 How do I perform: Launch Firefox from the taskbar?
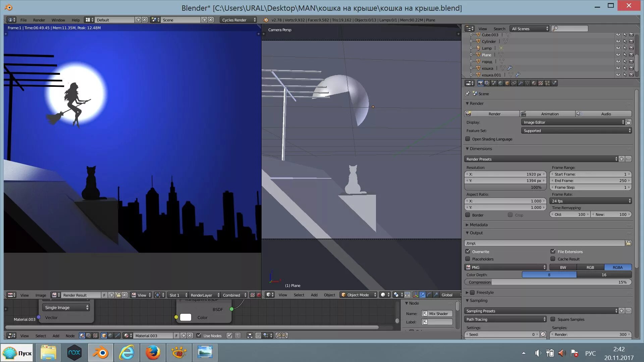pos(153,353)
